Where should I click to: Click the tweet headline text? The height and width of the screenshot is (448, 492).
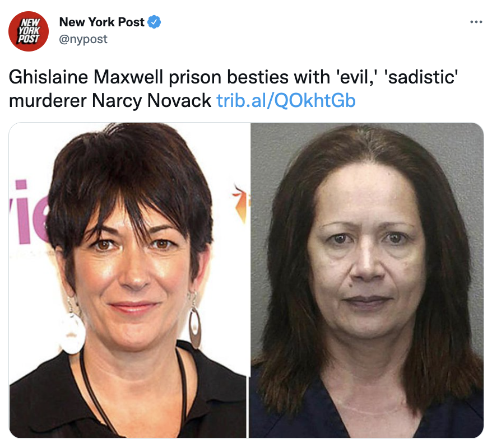(234, 88)
